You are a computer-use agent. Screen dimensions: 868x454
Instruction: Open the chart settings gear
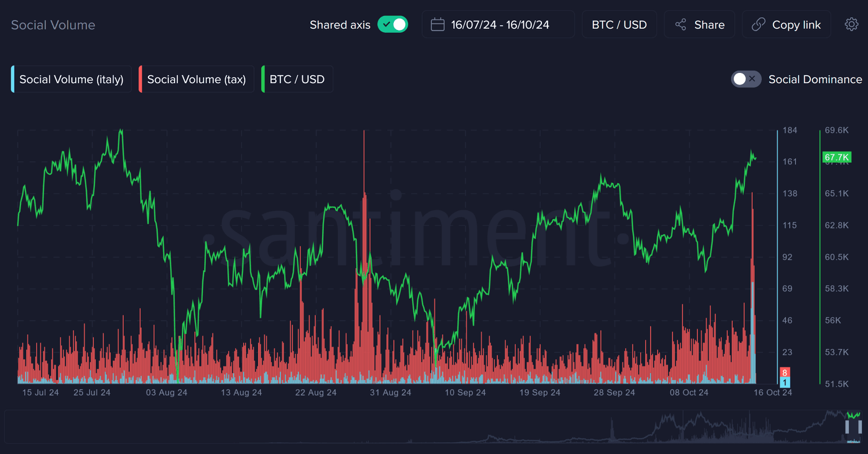(851, 24)
